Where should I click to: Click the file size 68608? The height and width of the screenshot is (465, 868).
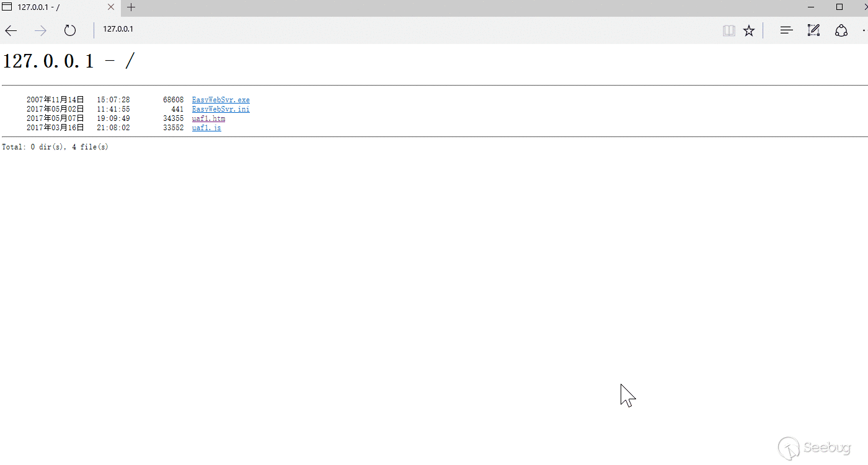(x=174, y=100)
